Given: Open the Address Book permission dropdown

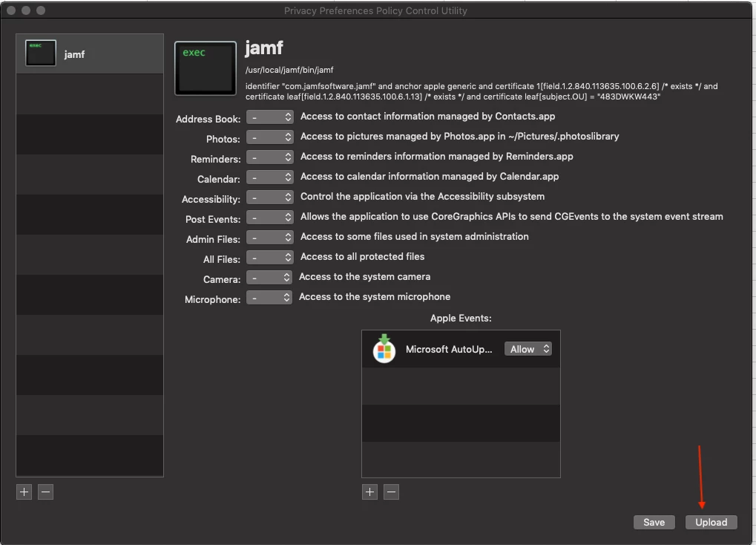Looking at the screenshot, I should click(269, 117).
